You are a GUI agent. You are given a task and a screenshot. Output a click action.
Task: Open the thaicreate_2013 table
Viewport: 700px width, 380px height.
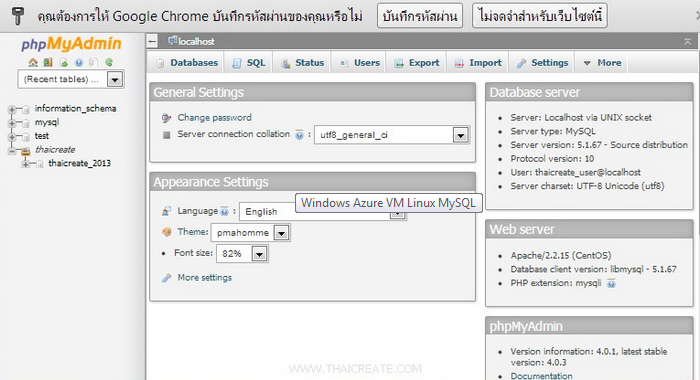(79, 163)
